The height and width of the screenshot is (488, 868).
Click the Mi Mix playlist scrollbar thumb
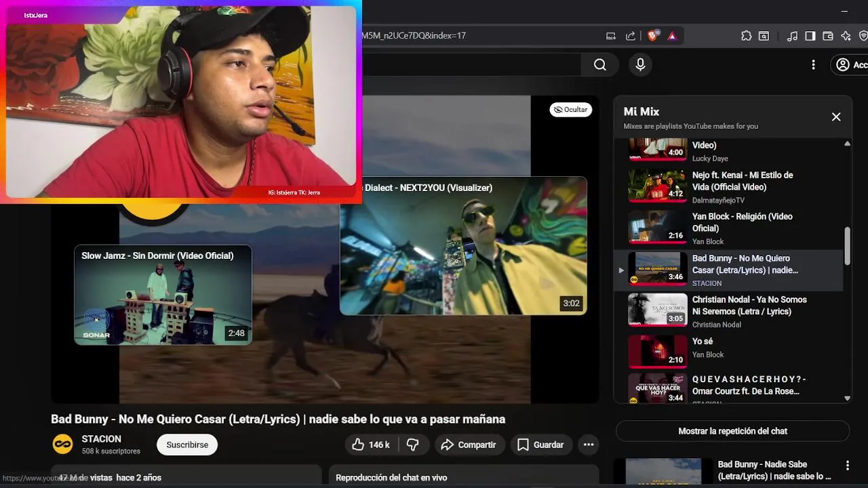[x=847, y=246]
